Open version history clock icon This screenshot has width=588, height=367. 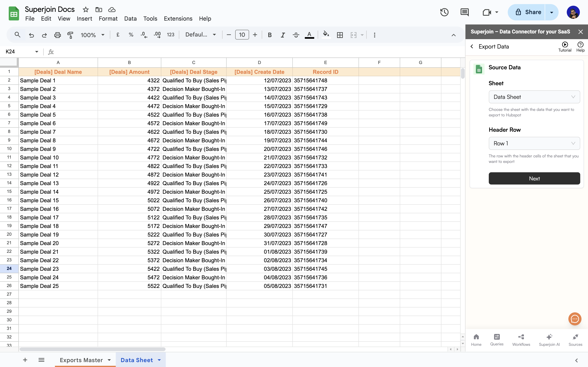point(444,12)
